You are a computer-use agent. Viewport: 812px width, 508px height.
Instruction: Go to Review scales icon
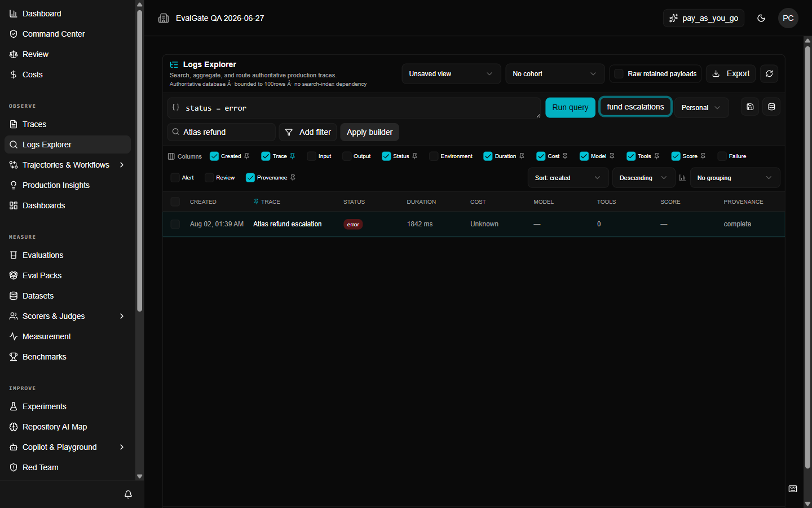14,54
